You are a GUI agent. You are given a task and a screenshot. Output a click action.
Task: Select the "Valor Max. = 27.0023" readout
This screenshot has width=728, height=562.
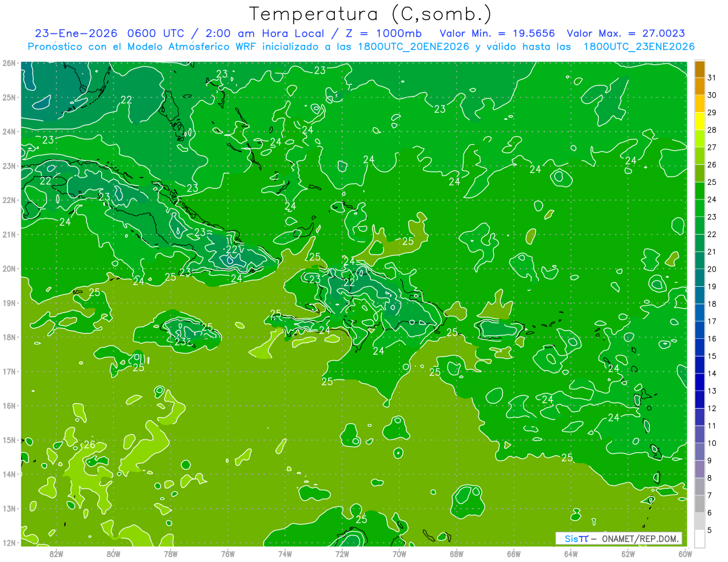point(626,33)
